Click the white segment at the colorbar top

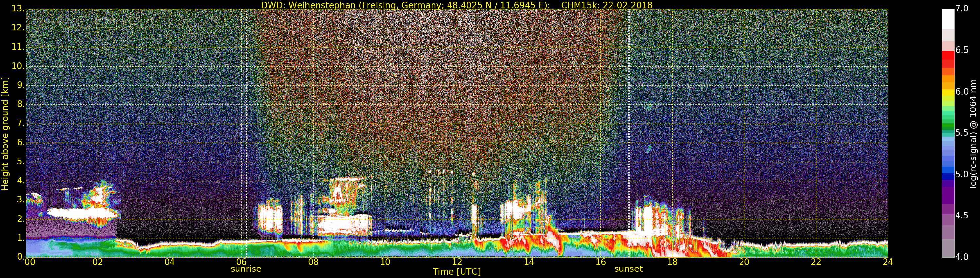pos(948,19)
